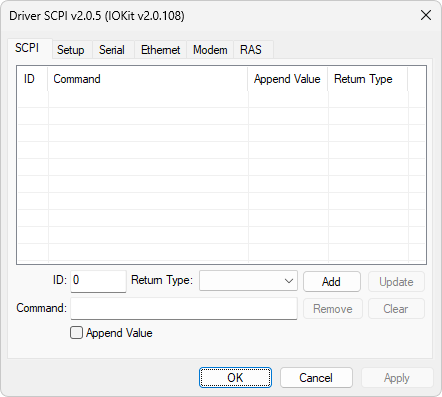The image size is (442, 397).
Task: Click the Update button
Action: [396, 282]
